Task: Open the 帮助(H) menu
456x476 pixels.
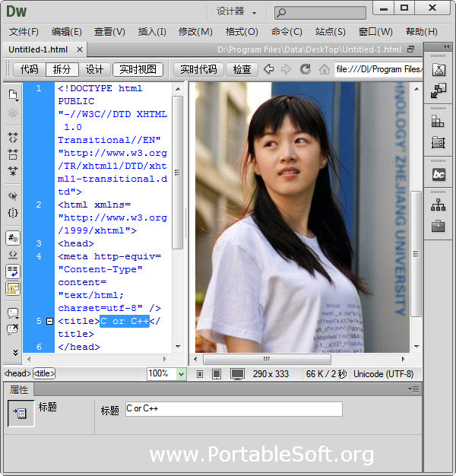Action: (x=422, y=32)
